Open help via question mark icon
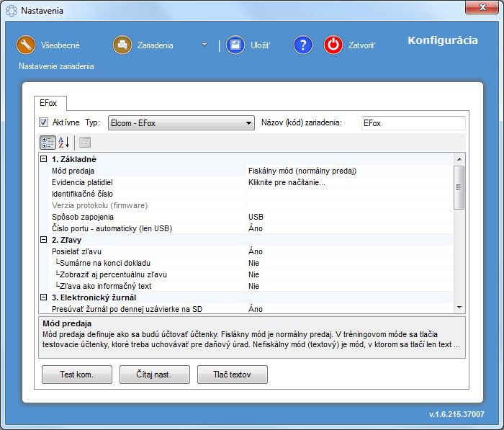 (302, 45)
